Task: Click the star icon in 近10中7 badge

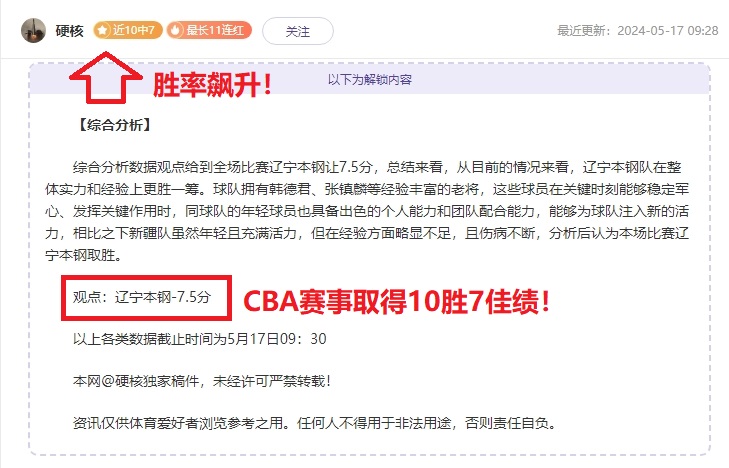Action: coord(102,31)
